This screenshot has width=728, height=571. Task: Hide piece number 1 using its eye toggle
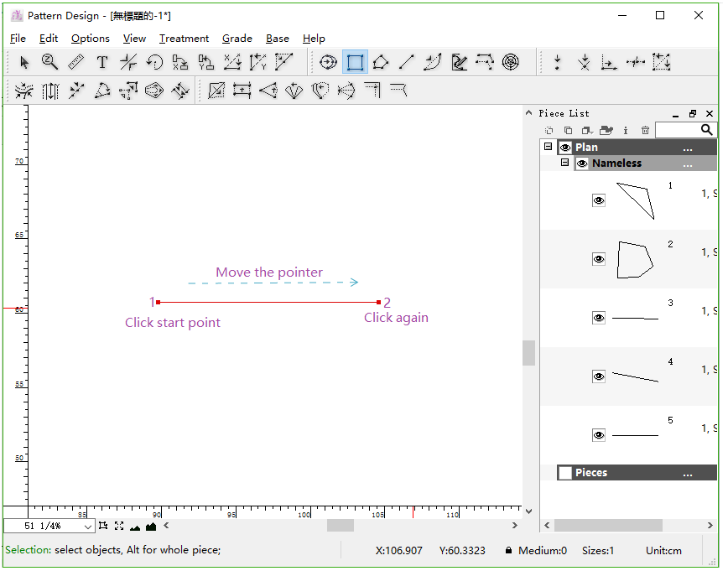(598, 200)
